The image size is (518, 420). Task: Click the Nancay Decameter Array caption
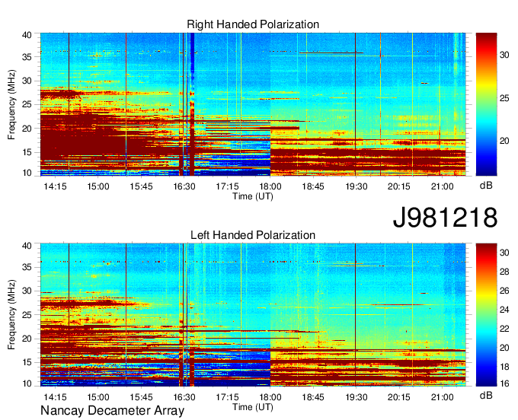pos(112,411)
